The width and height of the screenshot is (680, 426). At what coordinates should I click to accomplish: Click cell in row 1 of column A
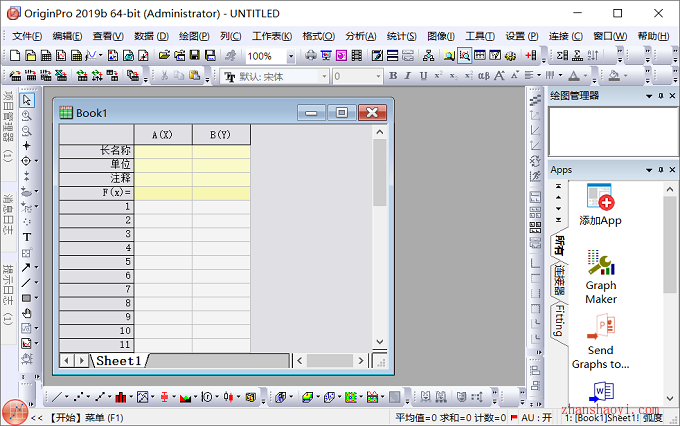coord(163,206)
